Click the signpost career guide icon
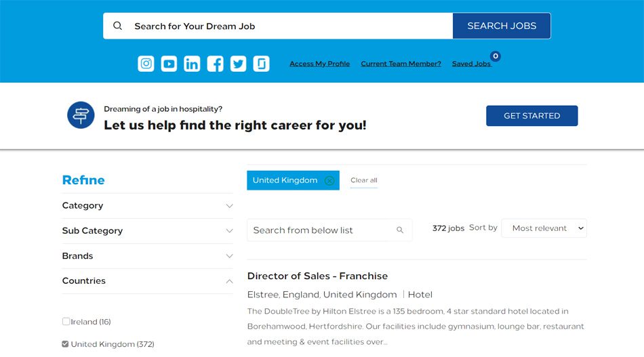 coord(81,115)
